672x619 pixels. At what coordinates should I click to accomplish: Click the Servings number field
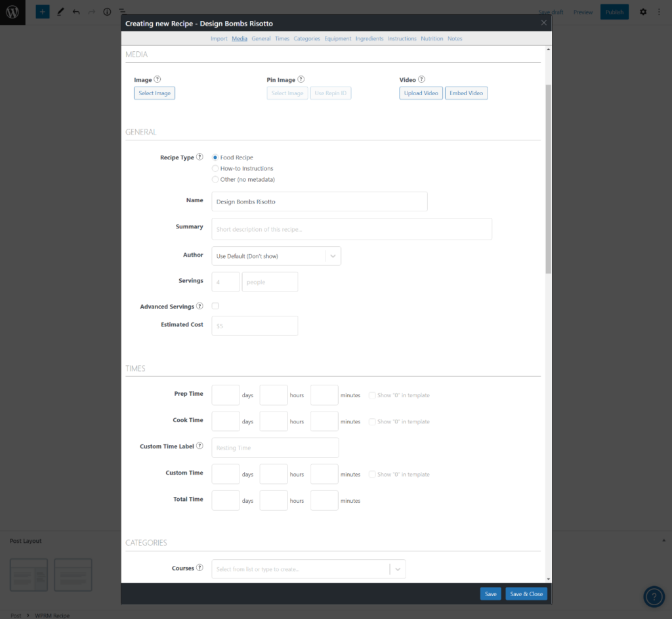pyautogui.click(x=226, y=282)
